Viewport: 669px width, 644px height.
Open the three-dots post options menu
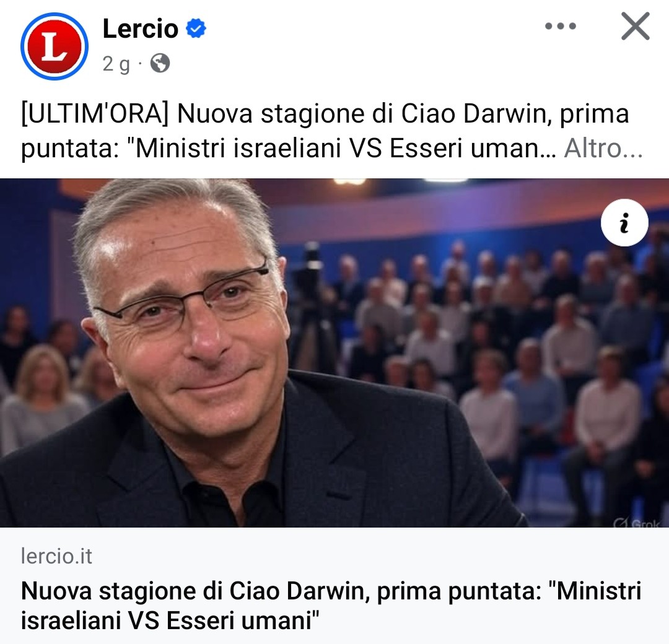click(x=560, y=26)
